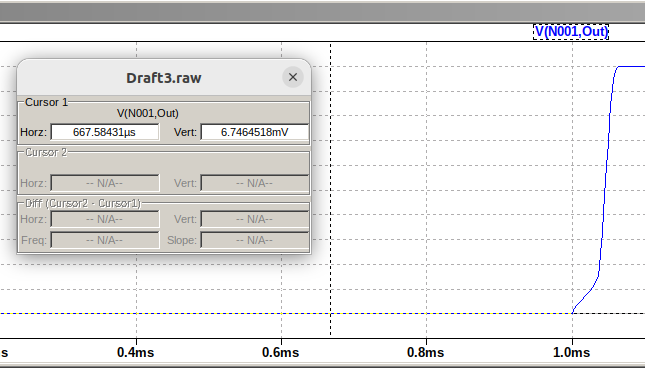Click the Cursor 1 Horz value field
Image resolution: width=645 pixels, height=368 pixels.
pyautogui.click(x=105, y=132)
